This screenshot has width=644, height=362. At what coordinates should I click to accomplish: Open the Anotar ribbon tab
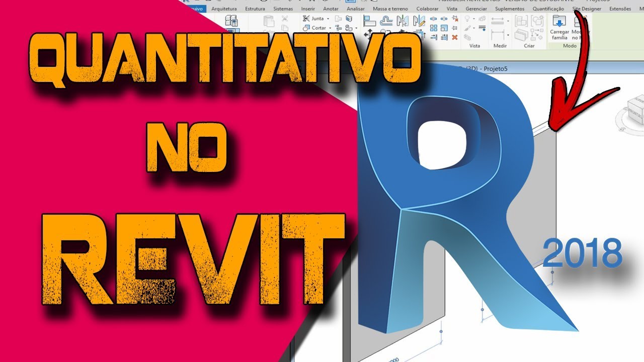331,9
